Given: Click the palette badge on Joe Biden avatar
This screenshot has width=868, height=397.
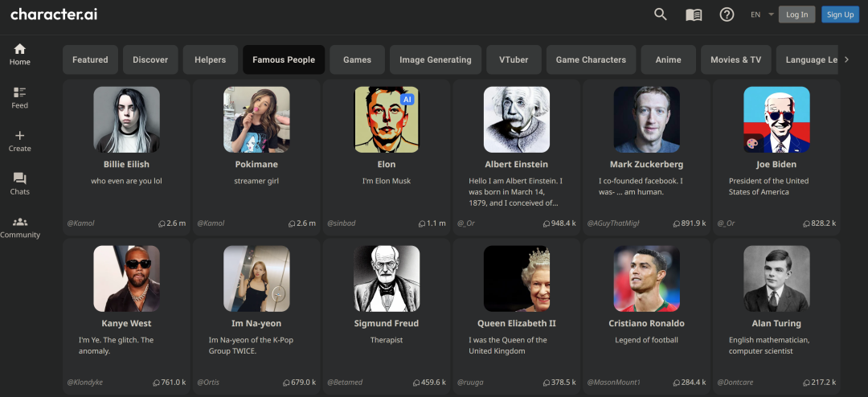Looking at the screenshot, I should click(x=751, y=143).
